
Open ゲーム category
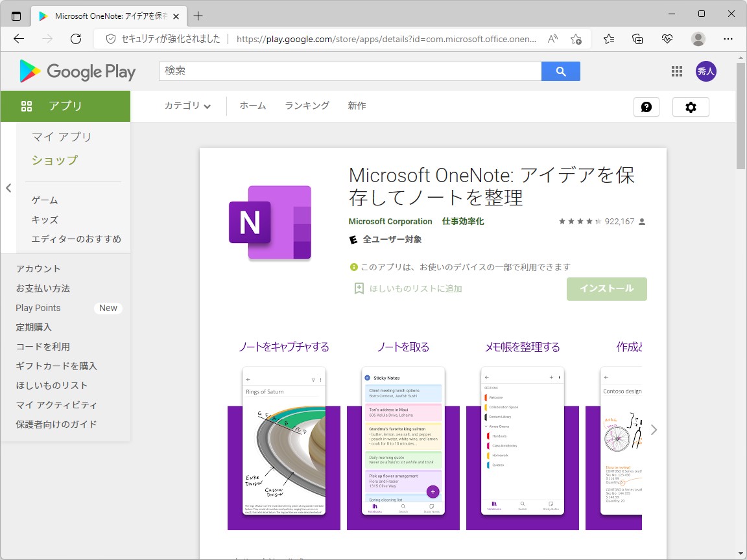(x=45, y=200)
